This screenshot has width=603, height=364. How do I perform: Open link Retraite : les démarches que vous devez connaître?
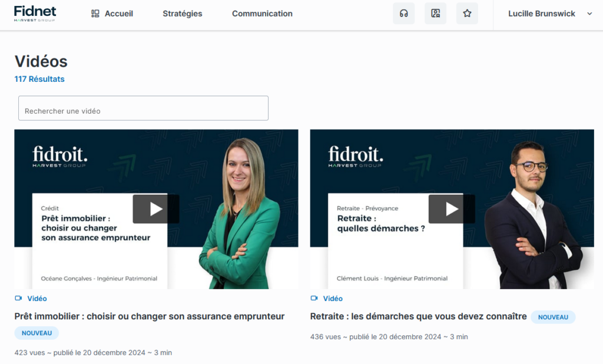tap(419, 316)
